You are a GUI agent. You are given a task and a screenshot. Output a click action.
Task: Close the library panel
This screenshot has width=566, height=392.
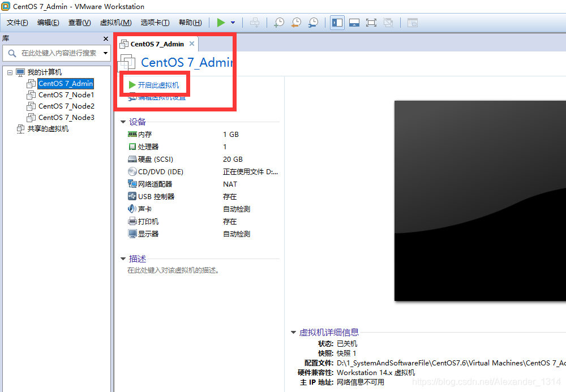coord(105,38)
